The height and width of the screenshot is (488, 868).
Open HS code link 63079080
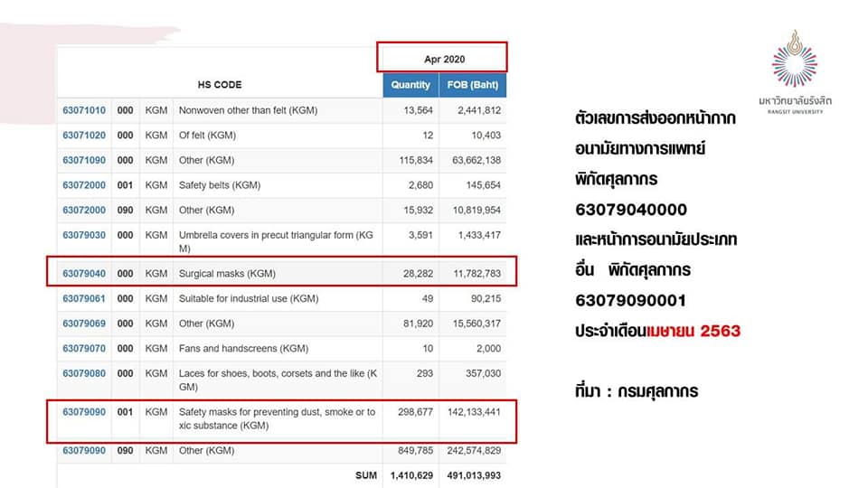pos(84,373)
